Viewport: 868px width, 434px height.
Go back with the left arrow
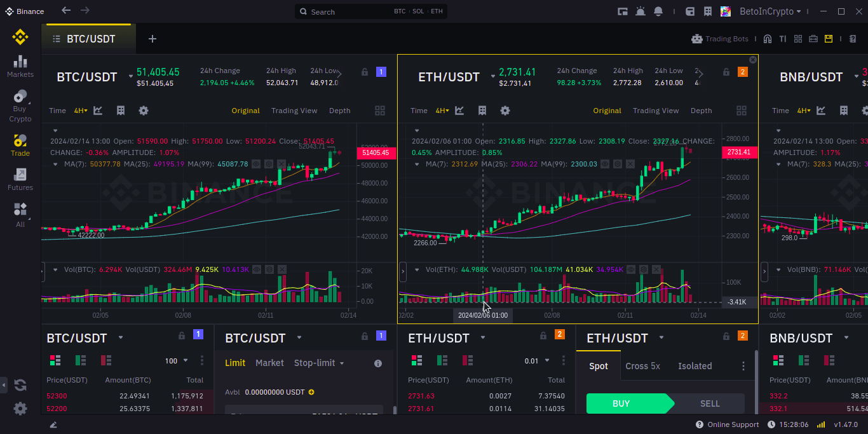[66, 11]
